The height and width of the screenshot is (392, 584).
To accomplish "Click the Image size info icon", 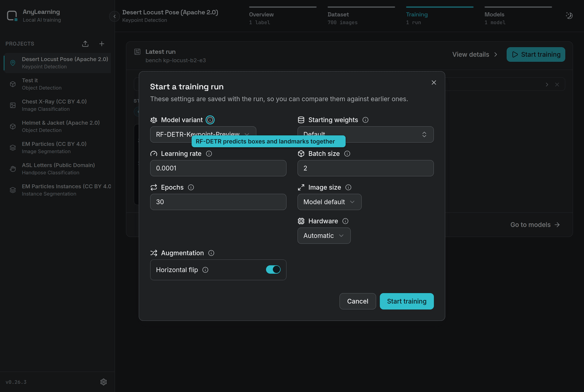I will [x=349, y=187].
